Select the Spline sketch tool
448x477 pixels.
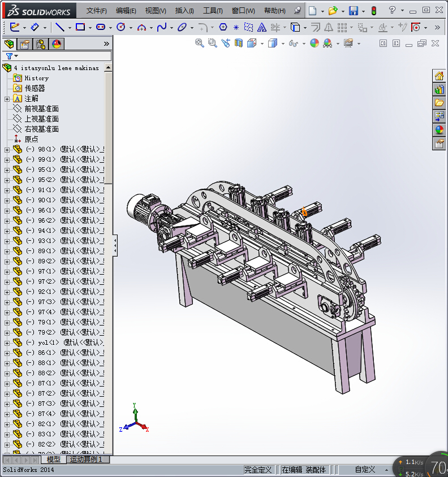coord(162,27)
